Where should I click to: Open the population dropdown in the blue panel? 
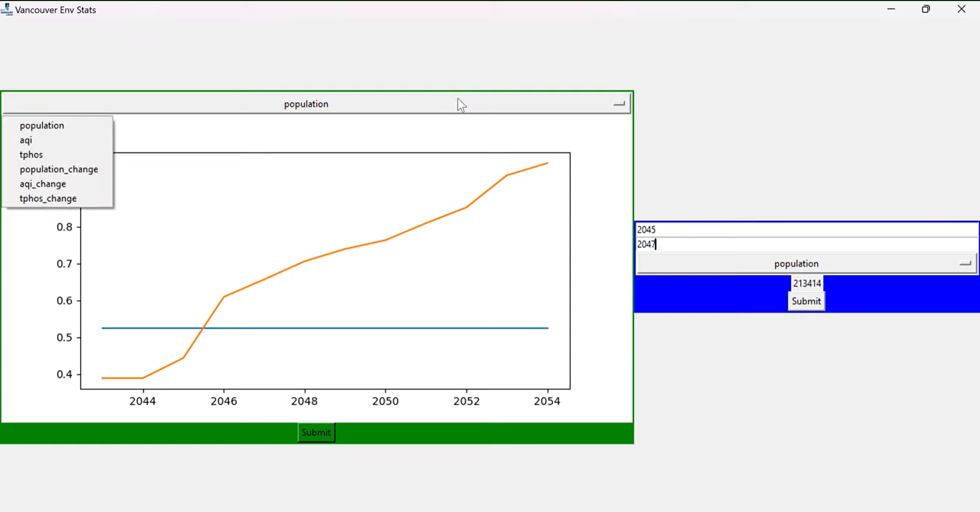(x=806, y=264)
